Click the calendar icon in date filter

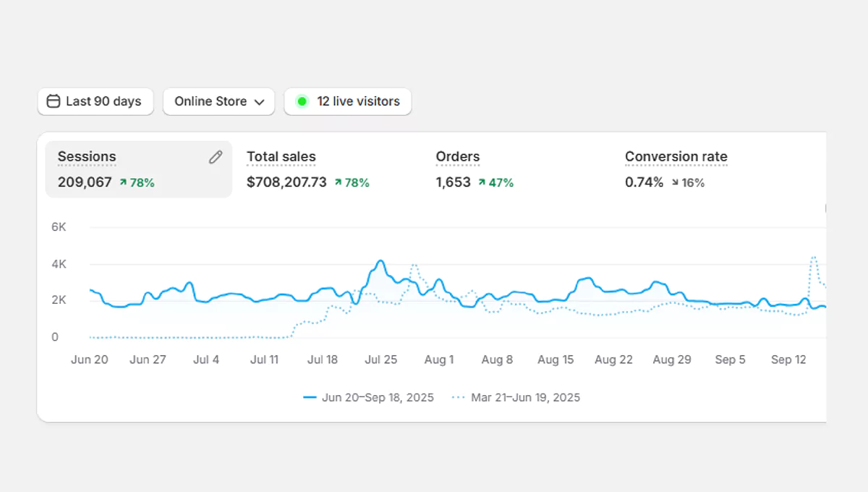pos(53,101)
